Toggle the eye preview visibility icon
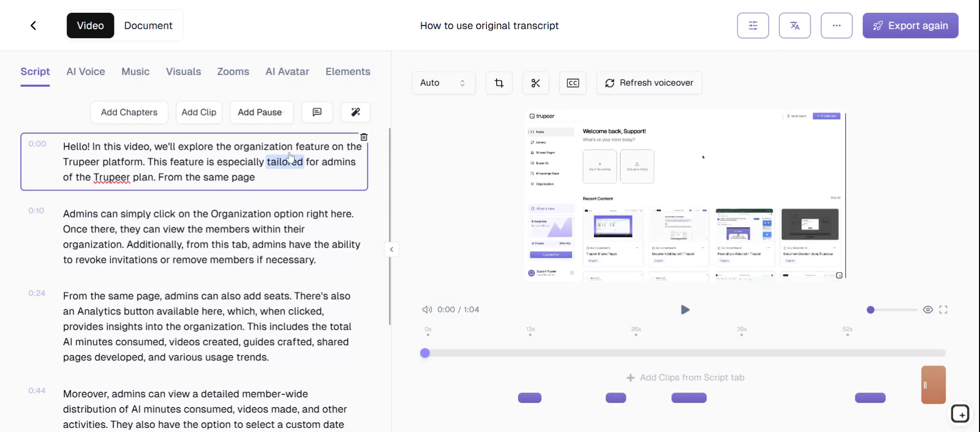 click(928, 309)
